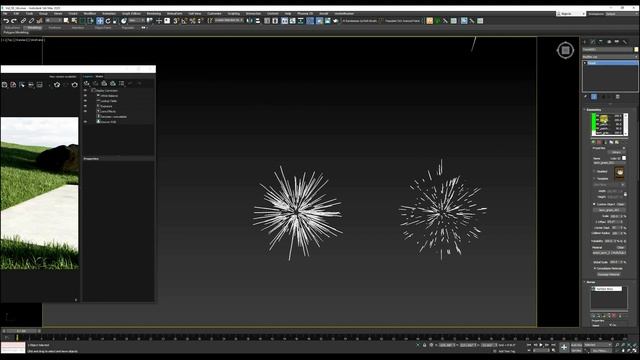Open the Workspaces dropdown at top right
Screen dimensions: 640x360
621,14
